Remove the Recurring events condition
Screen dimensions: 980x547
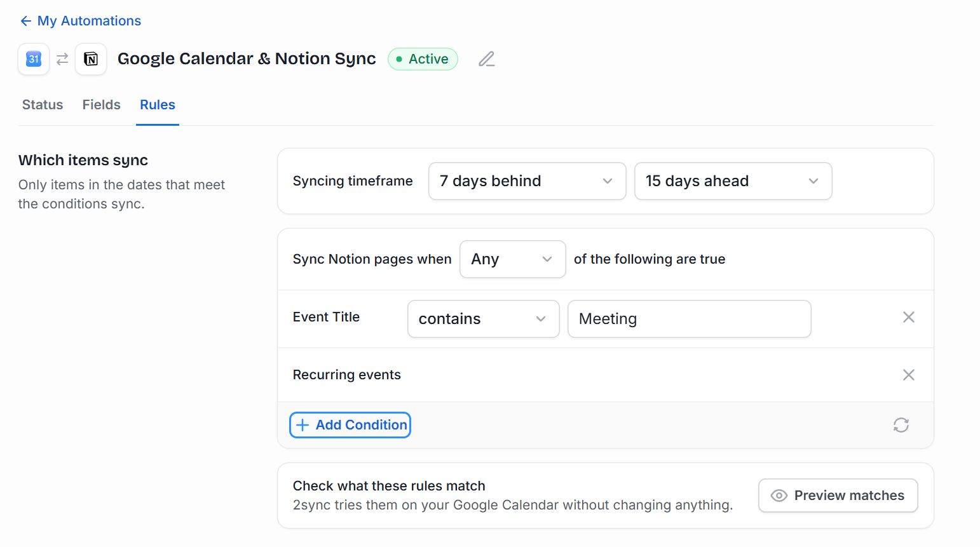click(x=909, y=375)
